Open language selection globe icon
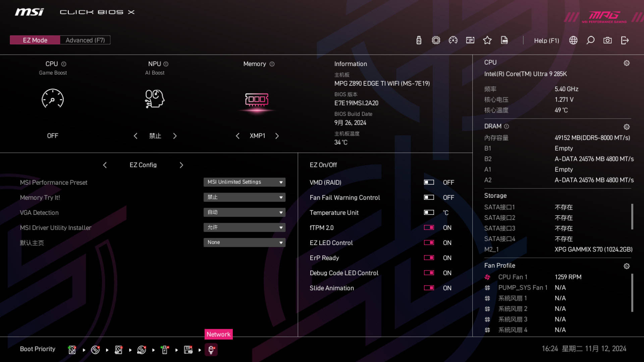This screenshot has height=362, width=644. click(573, 40)
